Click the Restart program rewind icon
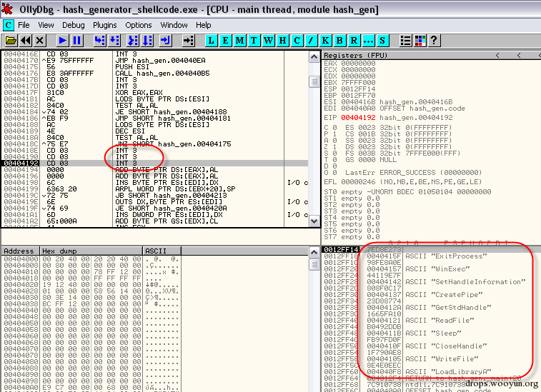Image resolution: width=541 pixels, height=392 pixels. (26, 41)
